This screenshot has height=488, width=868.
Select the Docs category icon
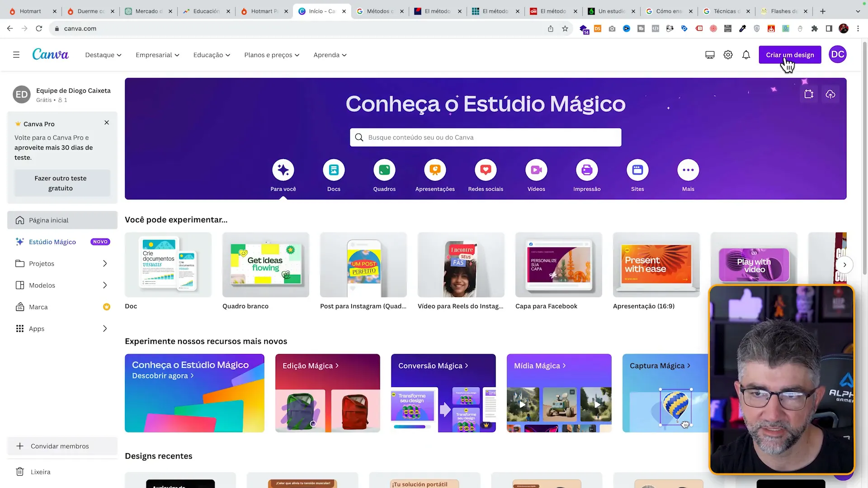334,170
